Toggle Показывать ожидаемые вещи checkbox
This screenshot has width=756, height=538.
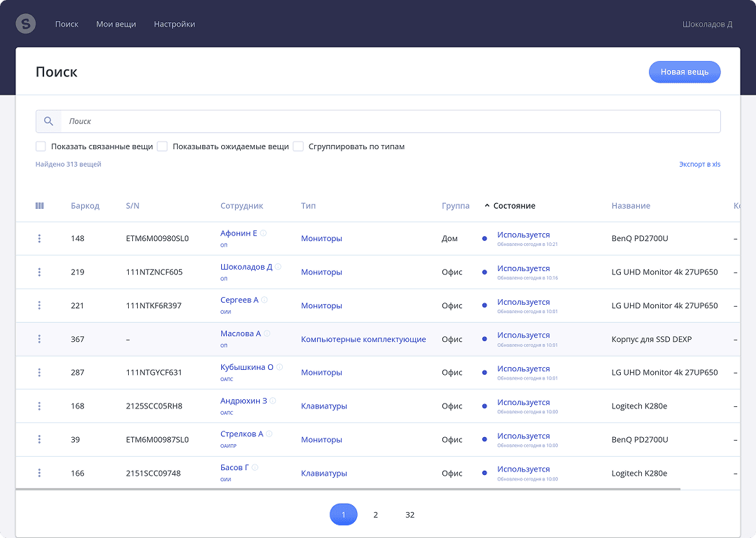(x=162, y=146)
